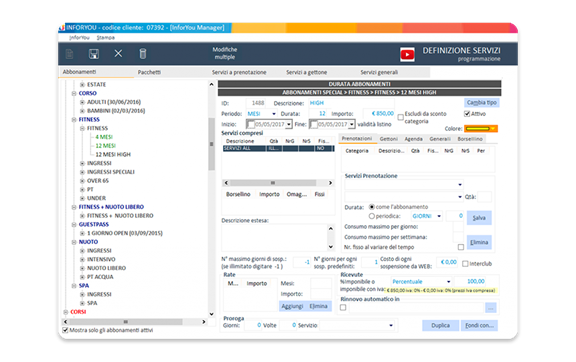Delete with the trash can icon
576x362 pixels.
[143, 54]
